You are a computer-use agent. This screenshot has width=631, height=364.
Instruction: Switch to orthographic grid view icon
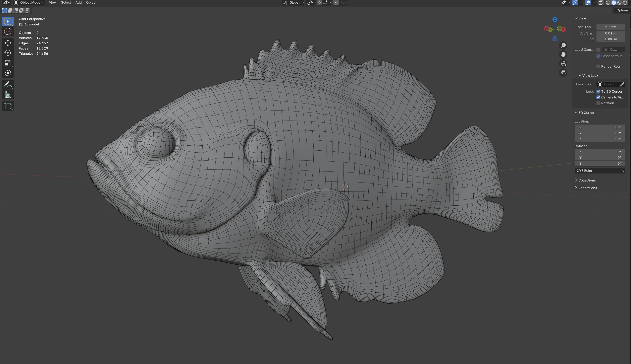click(563, 73)
